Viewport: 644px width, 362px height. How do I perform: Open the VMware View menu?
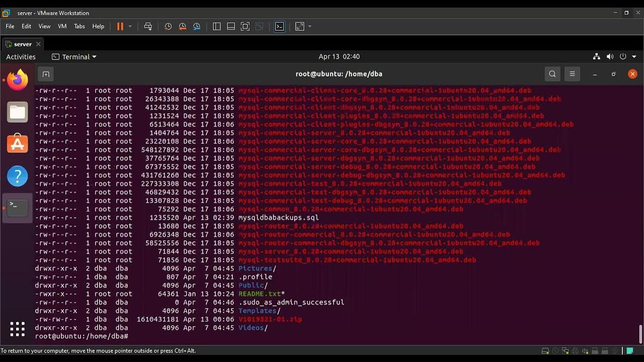pyautogui.click(x=44, y=26)
